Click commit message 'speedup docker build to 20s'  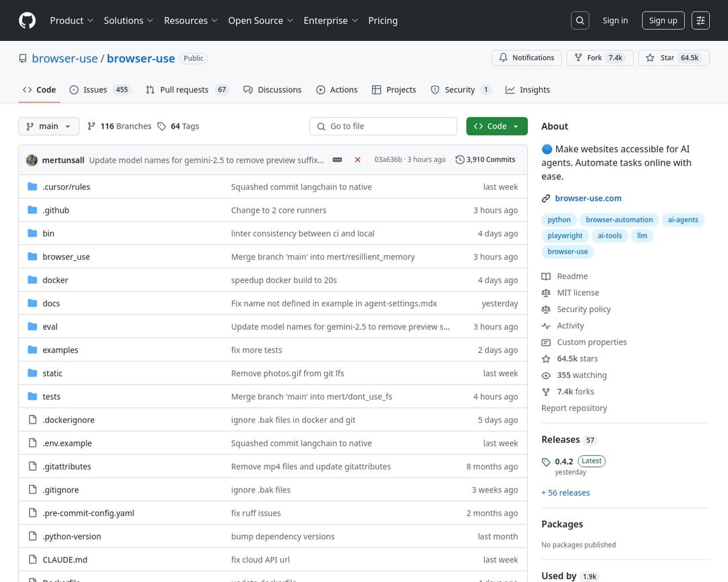(284, 280)
